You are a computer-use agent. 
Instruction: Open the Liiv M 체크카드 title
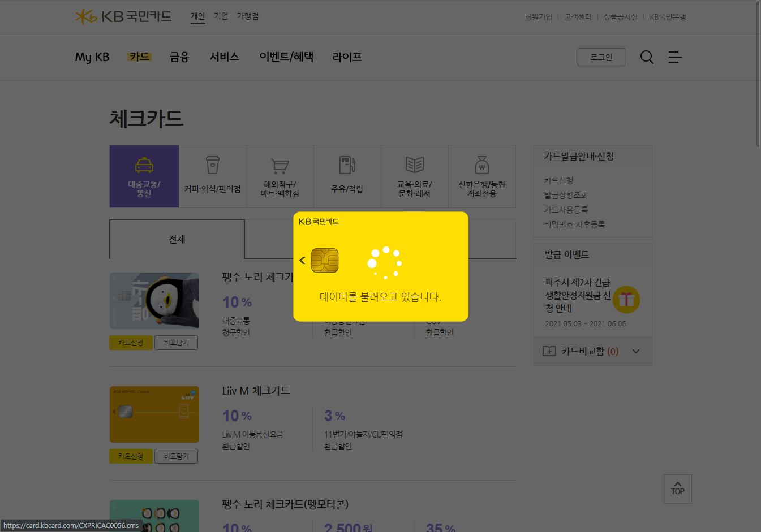click(x=256, y=391)
